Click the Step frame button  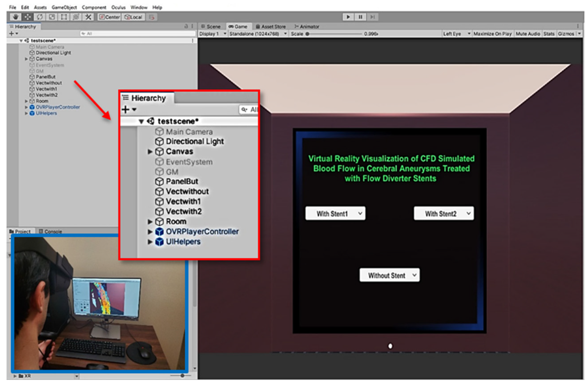coord(372,17)
